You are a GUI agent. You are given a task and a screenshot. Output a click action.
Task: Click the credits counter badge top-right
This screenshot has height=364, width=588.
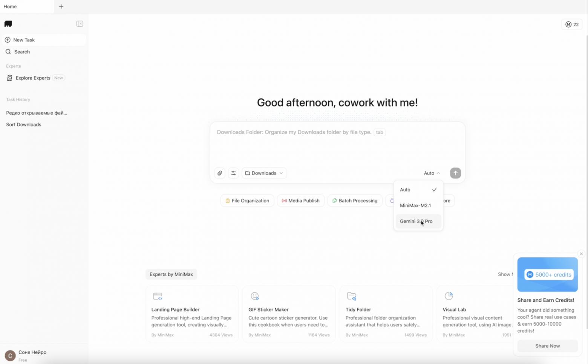(x=571, y=24)
